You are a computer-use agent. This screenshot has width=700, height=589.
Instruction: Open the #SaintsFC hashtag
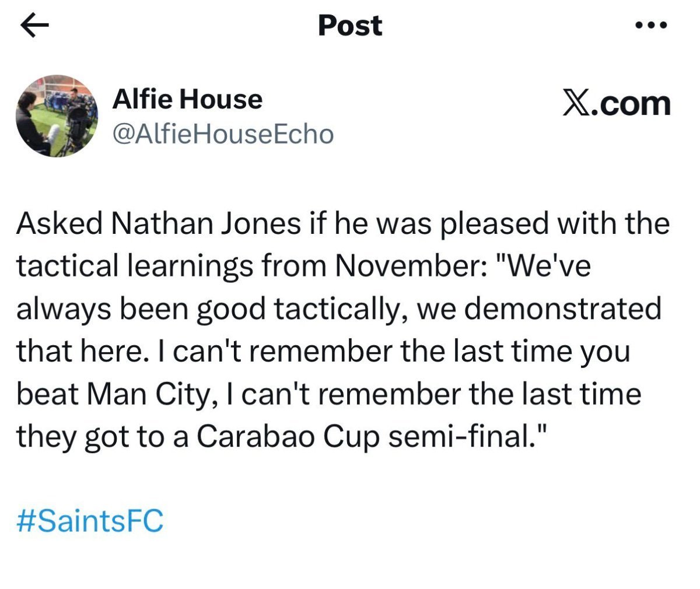[x=90, y=520]
